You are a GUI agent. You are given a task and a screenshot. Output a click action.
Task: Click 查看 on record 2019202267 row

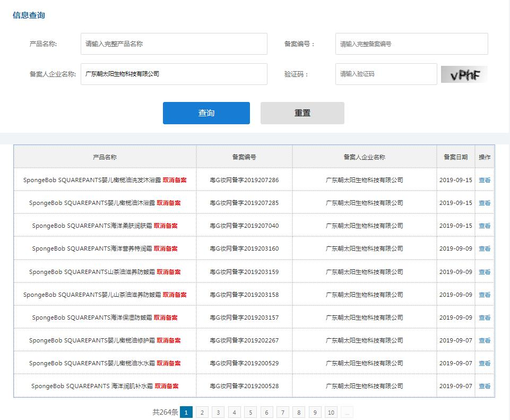click(484, 340)
